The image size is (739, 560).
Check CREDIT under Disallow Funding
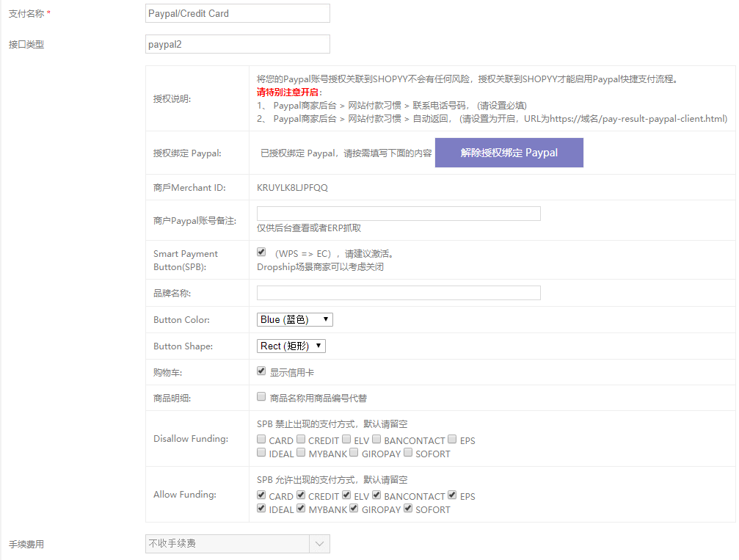click(x=300, y=440)
